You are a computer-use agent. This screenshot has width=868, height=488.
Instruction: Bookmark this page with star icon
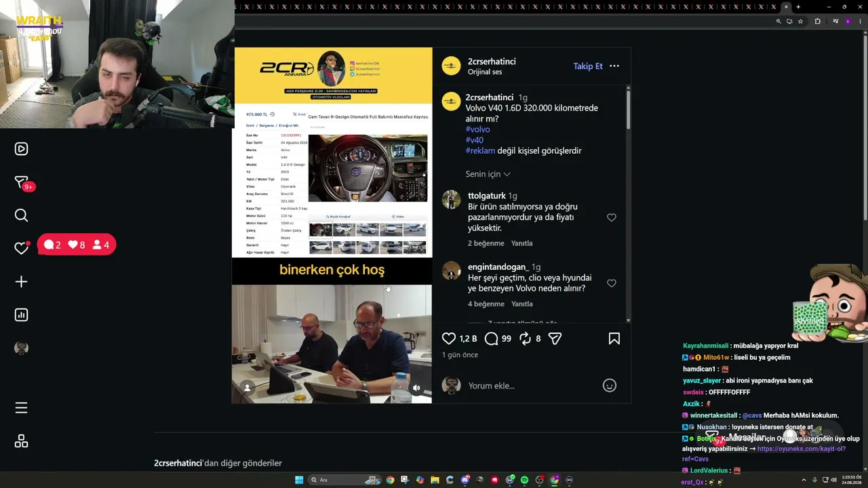(x=800, y=22)
